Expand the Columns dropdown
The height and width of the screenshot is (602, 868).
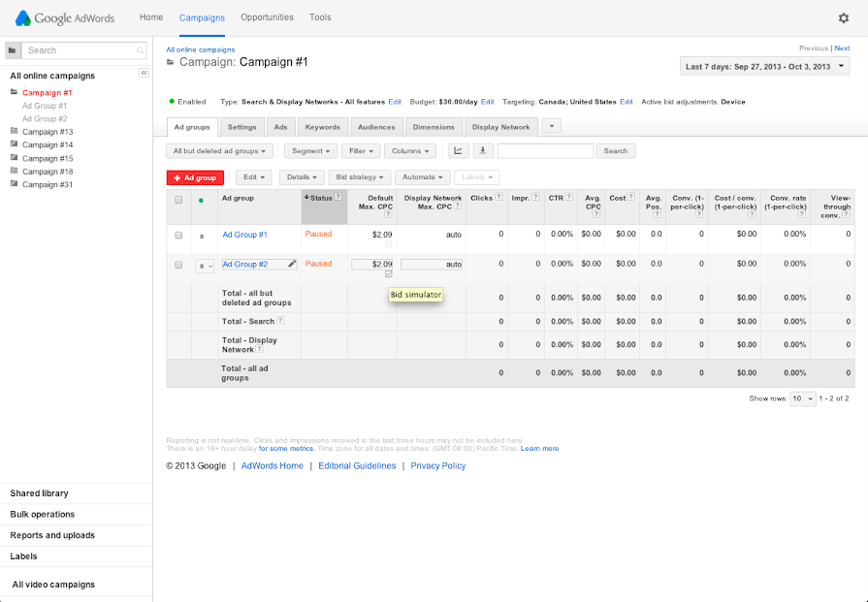click(x=410, y=151)
